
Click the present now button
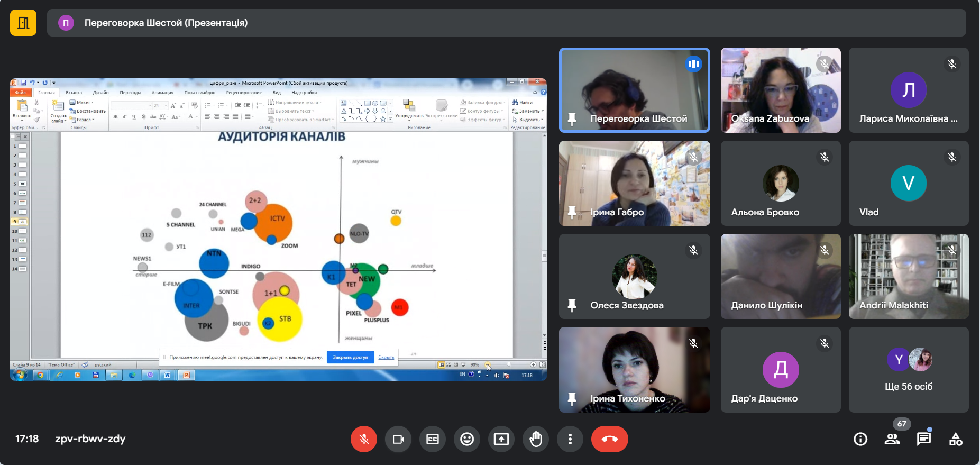[x=501, y=439]
